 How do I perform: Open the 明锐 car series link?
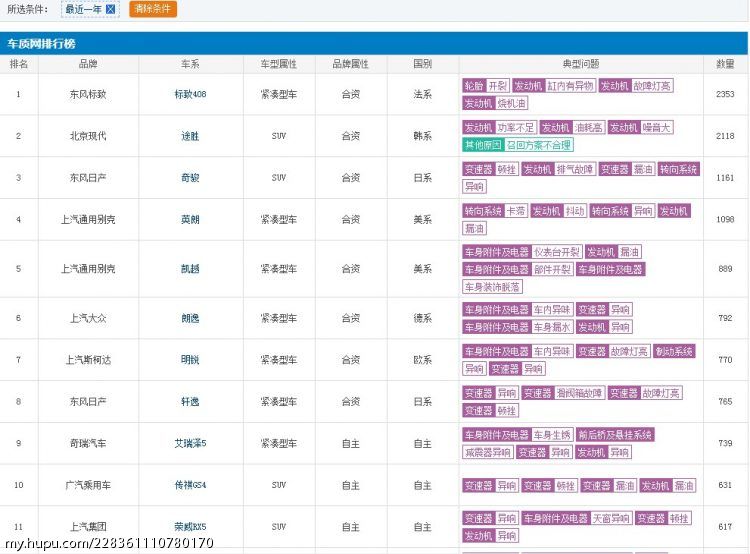(x=190, y=360)
